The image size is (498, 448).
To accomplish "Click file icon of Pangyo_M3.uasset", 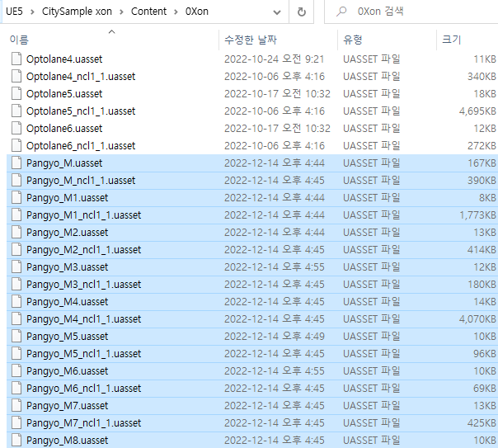I will click(16, 266).
